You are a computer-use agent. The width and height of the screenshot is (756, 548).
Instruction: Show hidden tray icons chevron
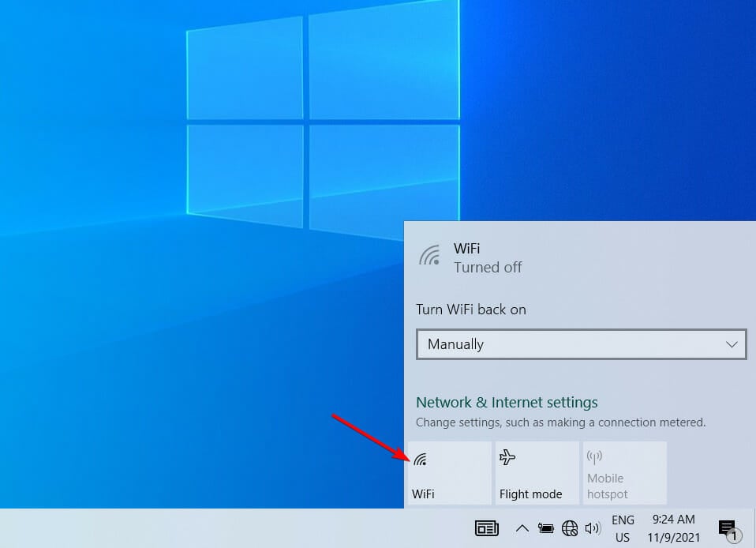[522, 528]
